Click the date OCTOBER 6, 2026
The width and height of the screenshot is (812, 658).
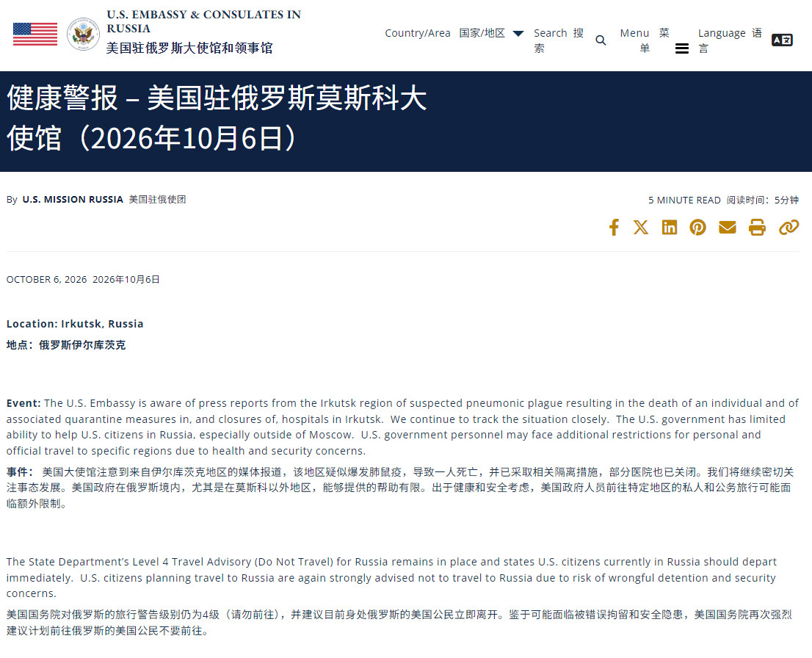point(46,279)
